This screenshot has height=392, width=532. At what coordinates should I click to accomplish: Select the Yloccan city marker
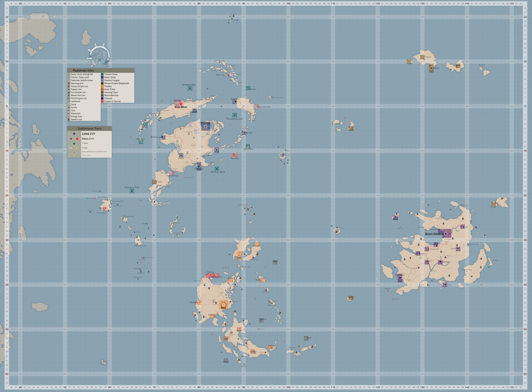point(205,126)
